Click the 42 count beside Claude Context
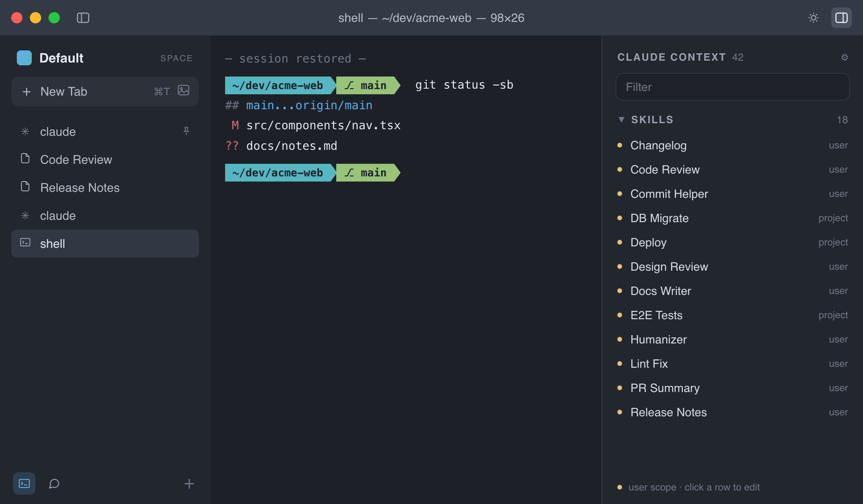 coord(738,57)
